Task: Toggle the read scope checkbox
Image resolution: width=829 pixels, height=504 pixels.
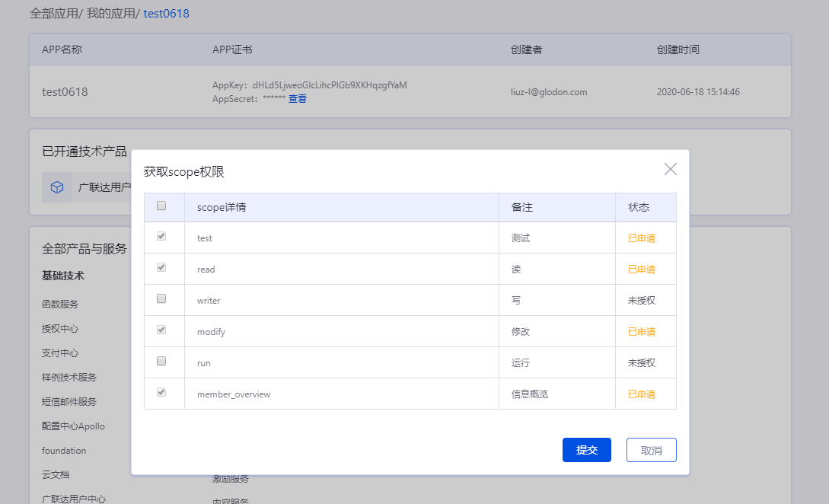Action: (161, 268)
